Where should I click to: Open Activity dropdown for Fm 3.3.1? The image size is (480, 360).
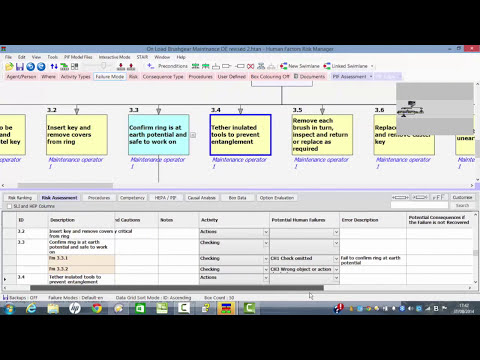[266, 259]
